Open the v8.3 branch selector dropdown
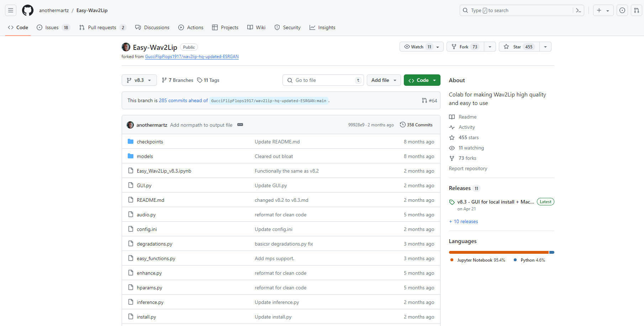This screenshot has width=644, height=326. [x=139, y=80]
